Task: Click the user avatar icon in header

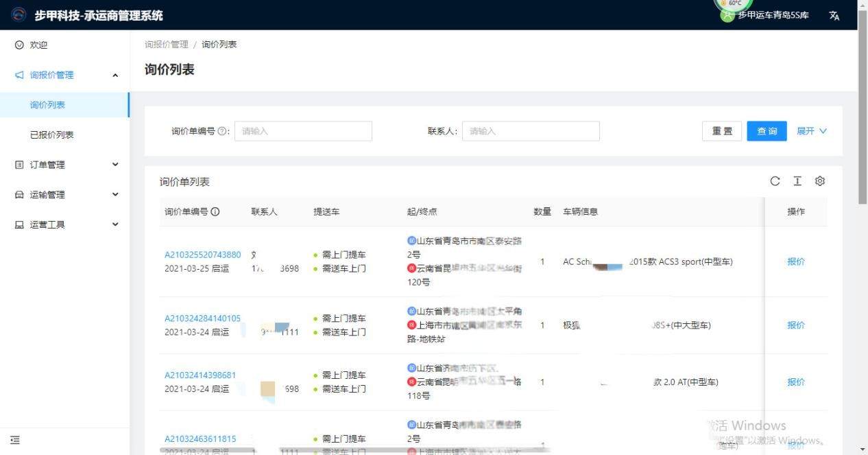Action: coord(727,15)
